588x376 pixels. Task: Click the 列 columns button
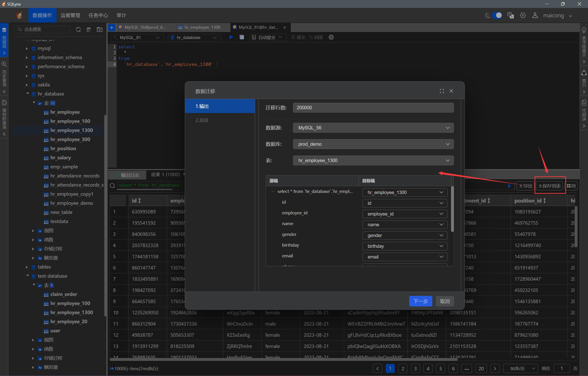tap(571, 186)
